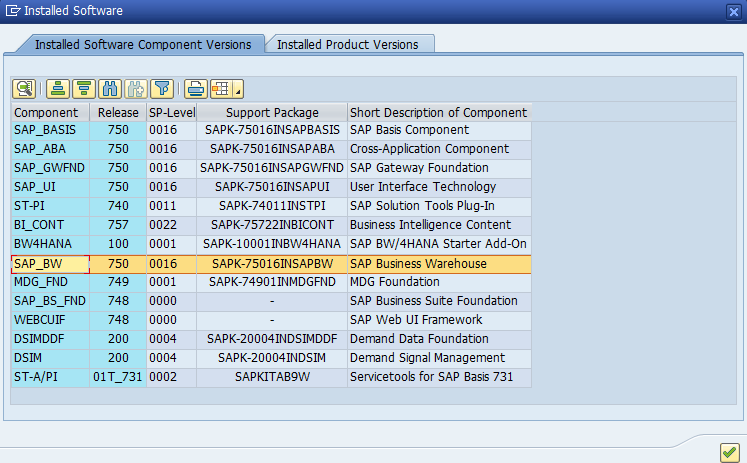Select the ST-A/PI component cell
Viewport: 747px width, 463px height.
pyautogui.click(x=50, y=377)
